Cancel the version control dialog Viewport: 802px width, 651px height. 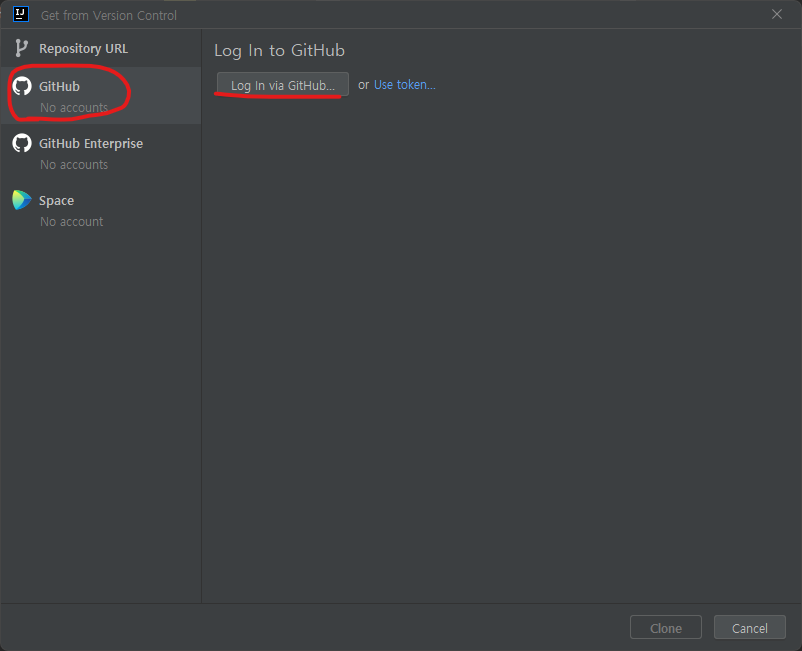click(749, 627)
